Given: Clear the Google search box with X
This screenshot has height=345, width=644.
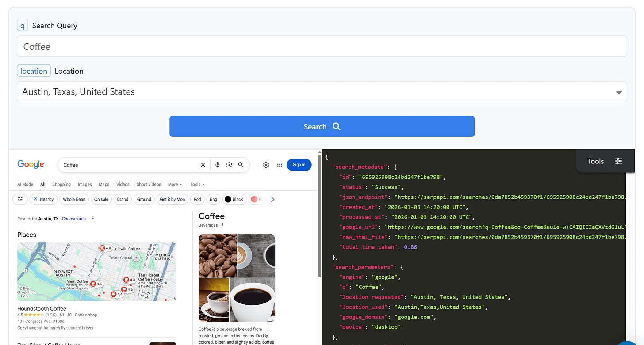Looking at the screenshot, I should pyautogui.click(x=203, y=165).
